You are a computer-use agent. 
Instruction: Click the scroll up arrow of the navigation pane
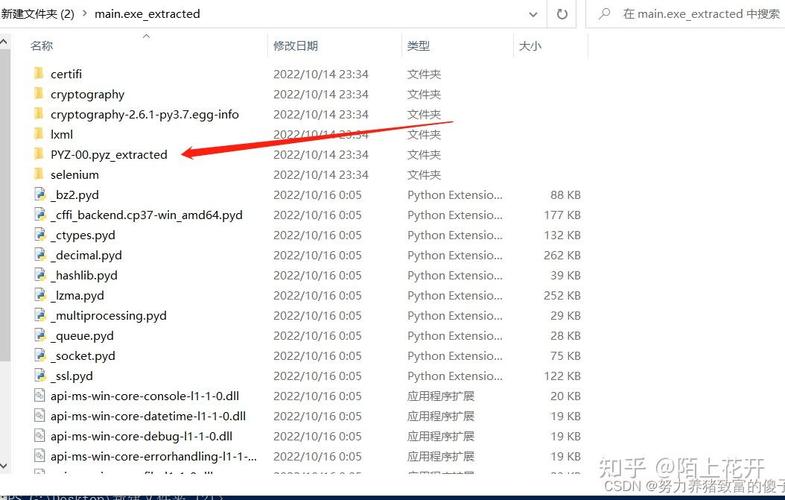(4, 42)
